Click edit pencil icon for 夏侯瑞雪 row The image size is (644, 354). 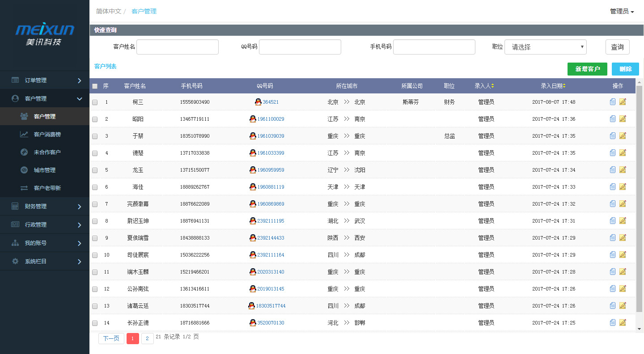[623, 238]
